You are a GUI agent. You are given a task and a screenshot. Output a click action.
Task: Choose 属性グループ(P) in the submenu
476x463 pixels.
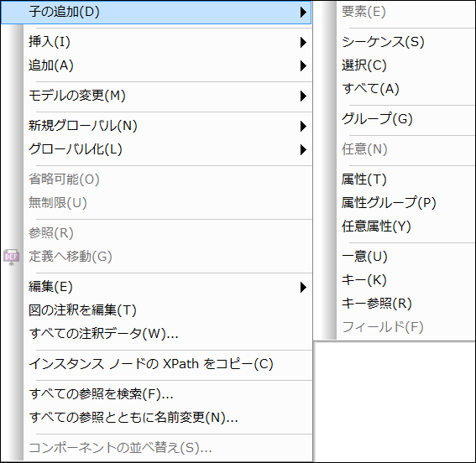click(x=395, y=203)
